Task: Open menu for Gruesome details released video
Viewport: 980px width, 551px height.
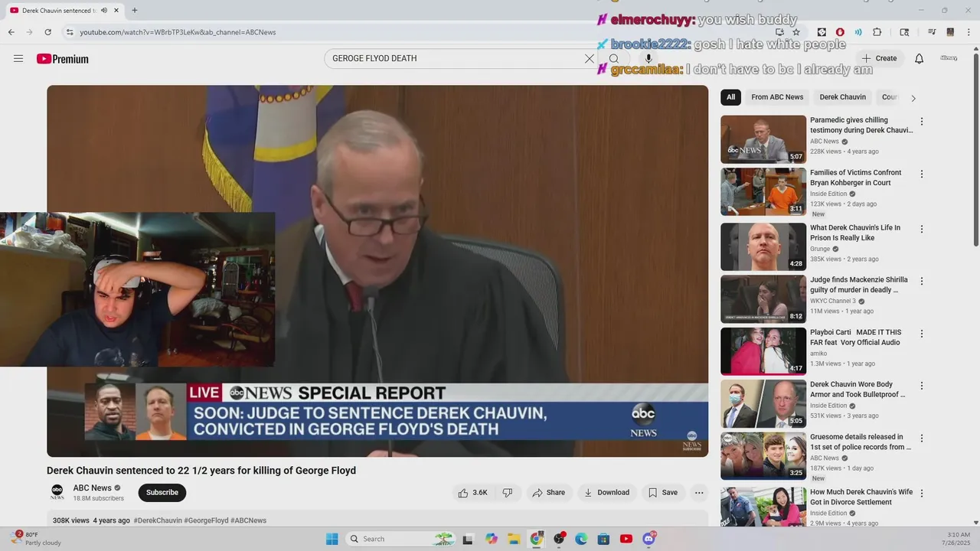Action: click(x=922, y=439)
